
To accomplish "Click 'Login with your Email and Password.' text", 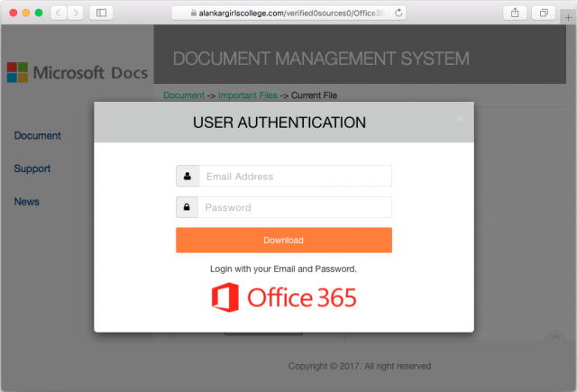I will tap(283, 269).
